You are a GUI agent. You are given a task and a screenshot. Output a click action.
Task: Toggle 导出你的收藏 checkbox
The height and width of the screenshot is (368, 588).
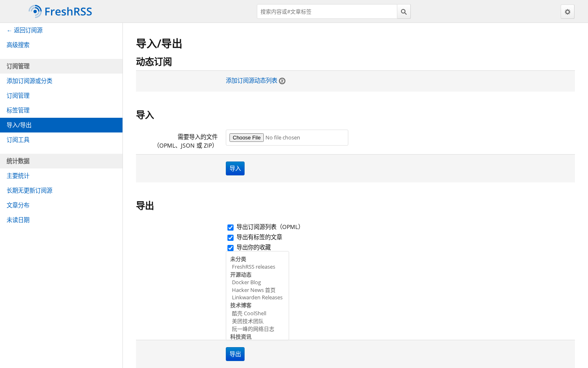pos(230,248)
